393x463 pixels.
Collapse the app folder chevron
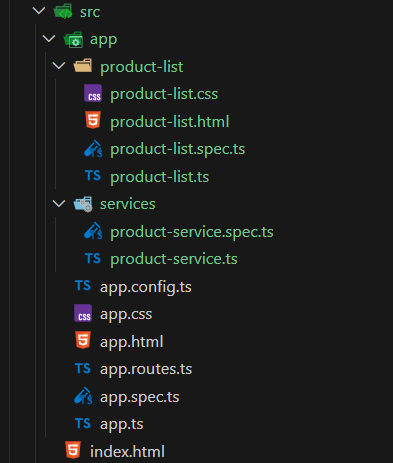tap(49, 39)
